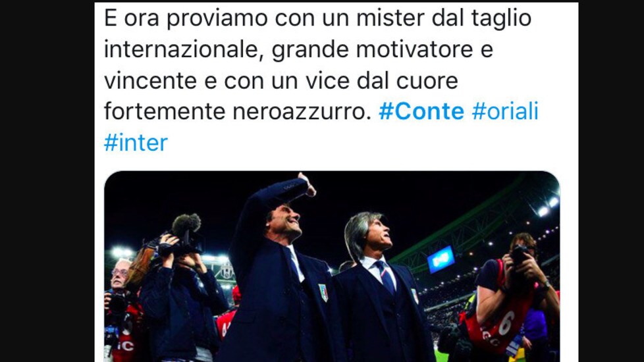The image size is (644, 362).
Task: Click the stadium floodlights in the photo
Action: tap(549, 207)
